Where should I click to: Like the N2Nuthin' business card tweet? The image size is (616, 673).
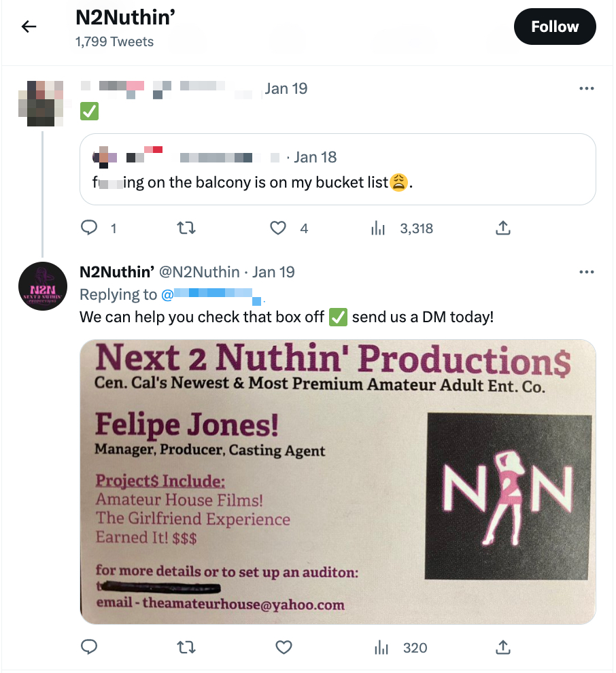click(x=284, y=647)
